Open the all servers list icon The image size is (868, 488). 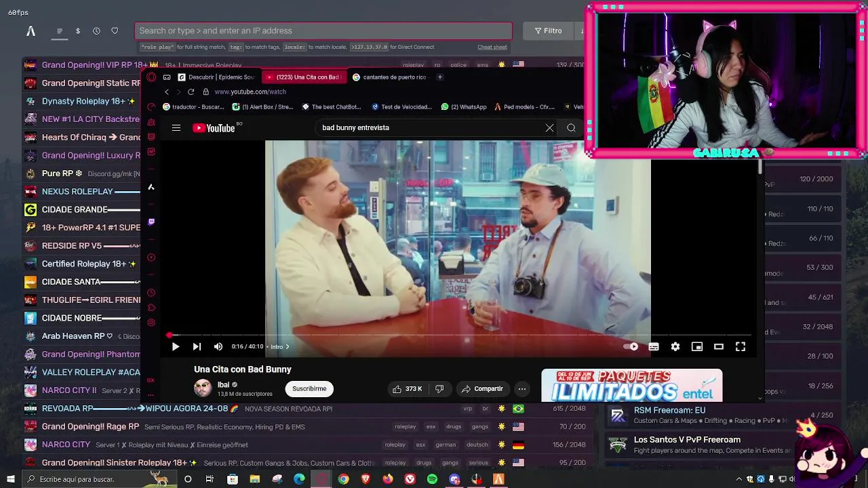tap(60, 30)
